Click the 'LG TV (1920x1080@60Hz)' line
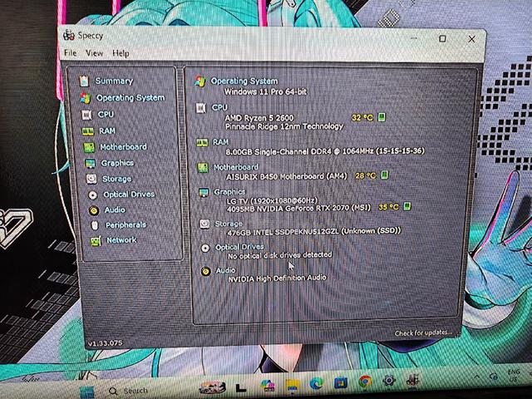 click(272, 200)
